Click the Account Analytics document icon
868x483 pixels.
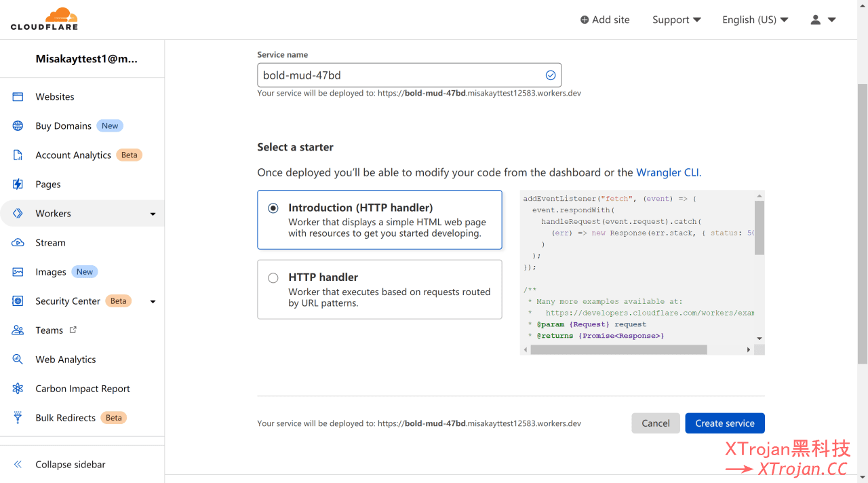pos(18,155)
